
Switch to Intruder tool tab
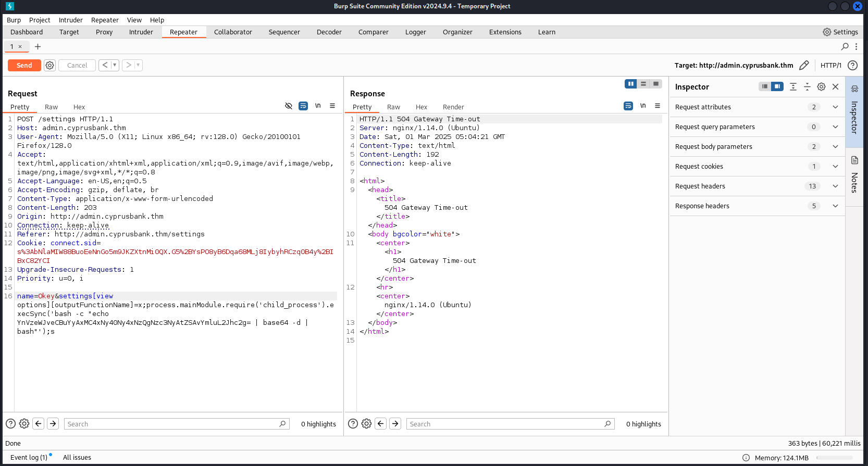(x=141, y=32)
